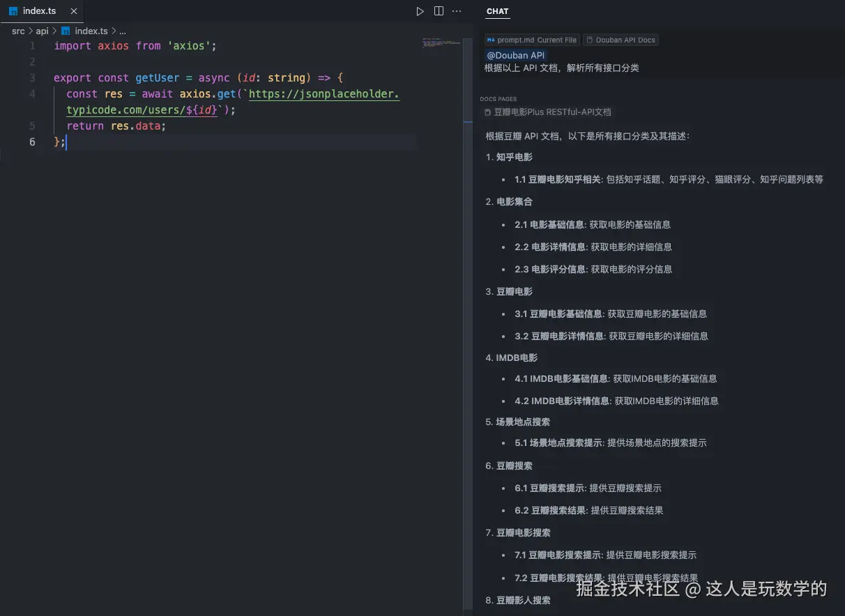845x616 pixels.
Task: Click the '4. IMDB电影' heading
Action: pyautogui.click(x=511, y=357)
